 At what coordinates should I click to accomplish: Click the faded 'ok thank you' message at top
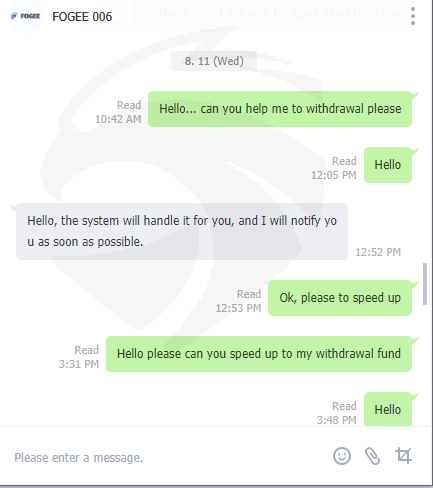point(272,13)
